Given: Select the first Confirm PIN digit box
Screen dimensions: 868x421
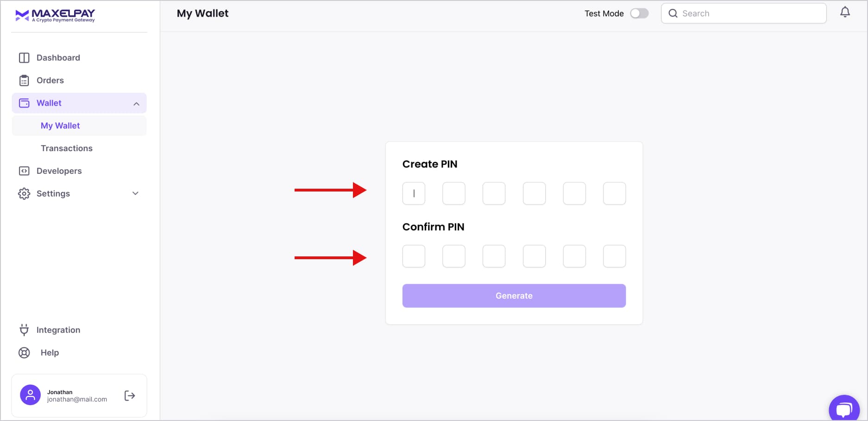Looking at the screenshot, I should pos(414,256).
